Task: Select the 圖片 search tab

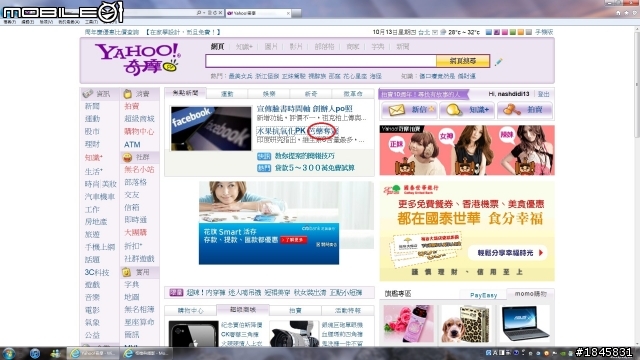Action: 271,47
